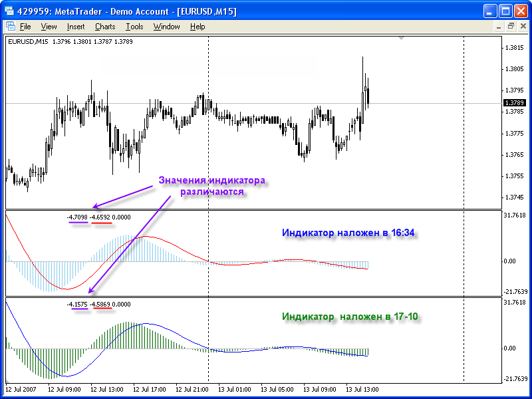
Task: Open the File menu
Action: [25, 27]
